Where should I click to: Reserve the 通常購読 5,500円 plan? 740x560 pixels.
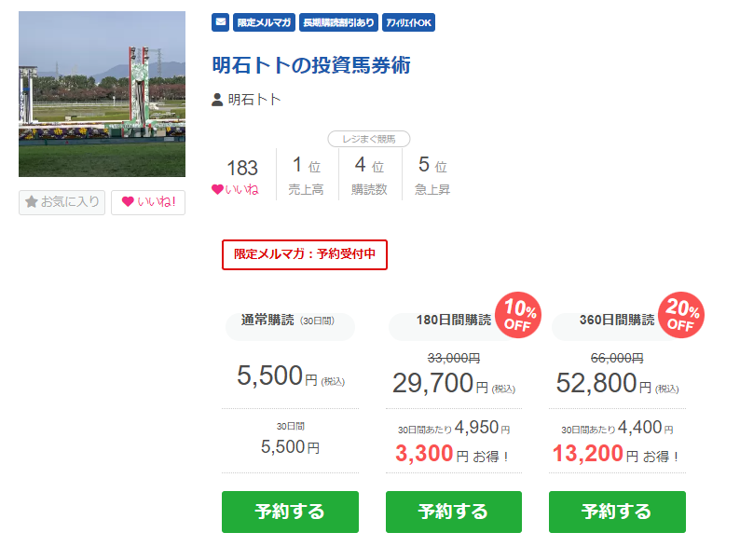point(290,512)
